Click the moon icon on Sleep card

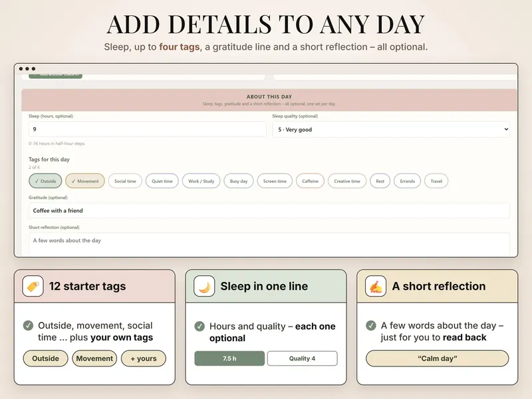204,287
